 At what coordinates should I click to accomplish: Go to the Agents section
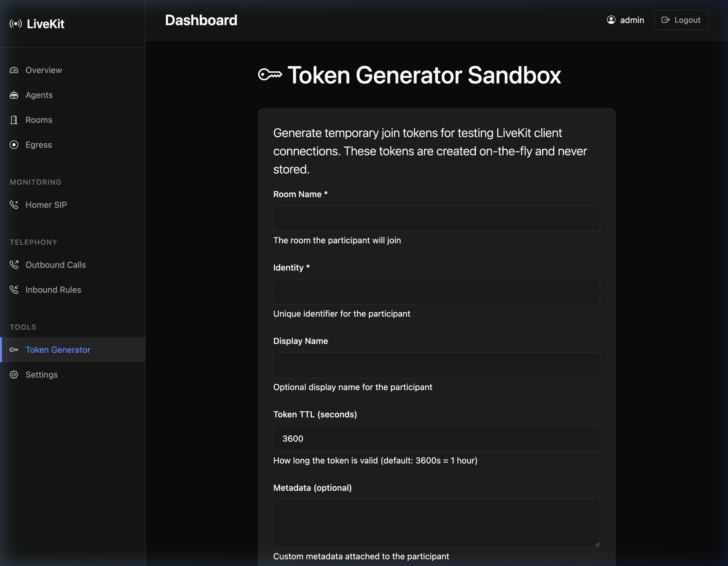[73, 95]
